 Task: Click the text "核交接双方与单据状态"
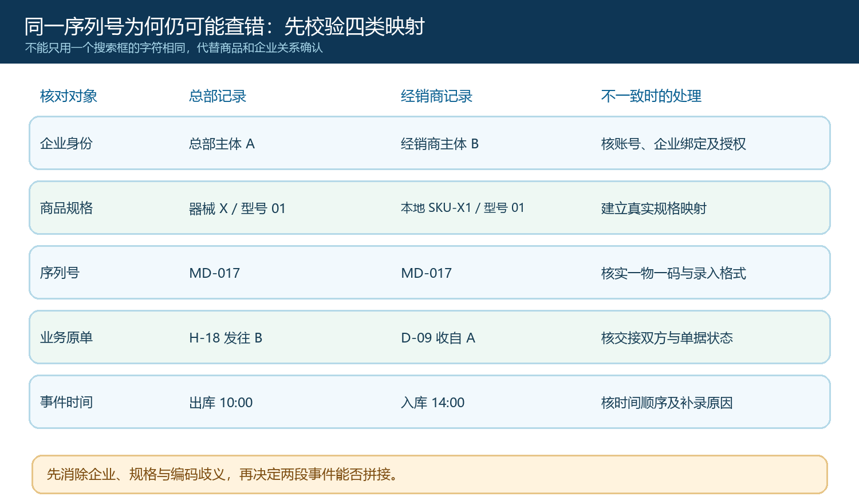[667, 338]
